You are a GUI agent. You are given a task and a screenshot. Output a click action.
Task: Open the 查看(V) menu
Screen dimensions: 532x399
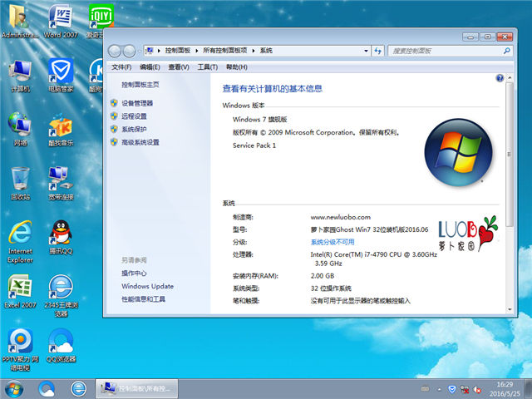(179, 67)
